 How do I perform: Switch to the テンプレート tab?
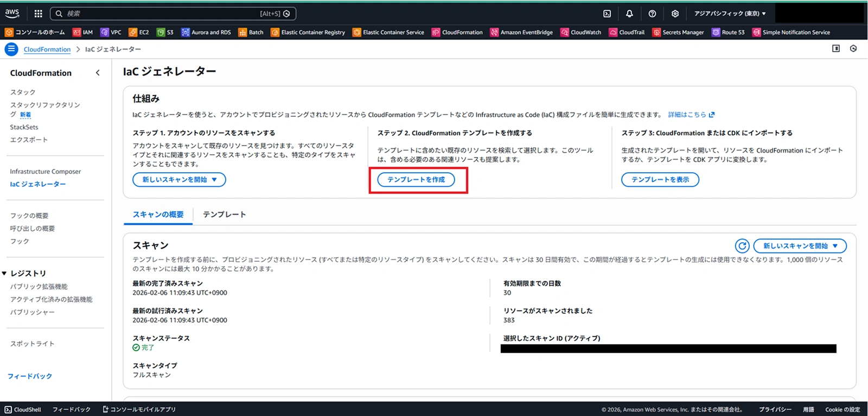pyautogui.click(x=224, y=215)
